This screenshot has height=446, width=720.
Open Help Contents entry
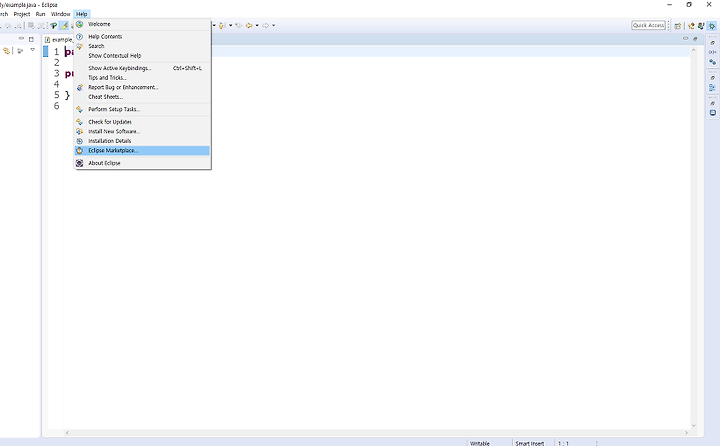(x=142, y=36)
